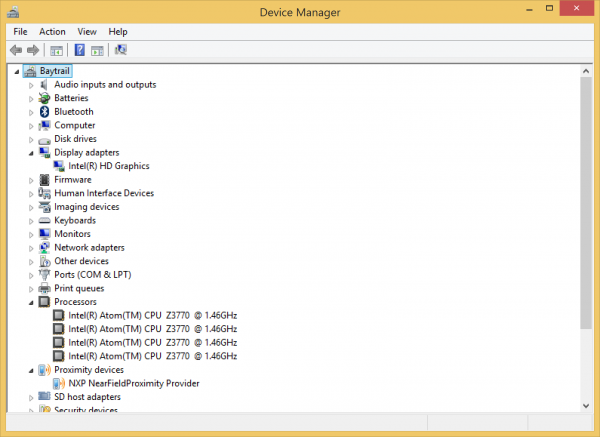Click the Bluetooth category icon
This screenshot has height=437, width=600.
click(45, 112)
